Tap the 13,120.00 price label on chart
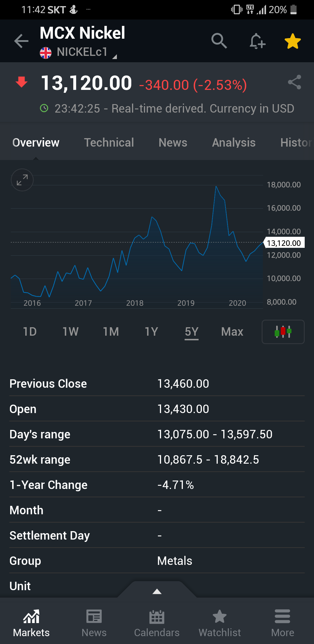Viewport: 314px width, 644px height. coord(284,243)
